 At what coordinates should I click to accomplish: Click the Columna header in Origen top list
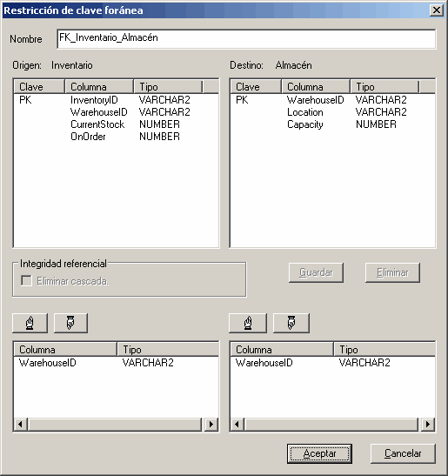99,87
